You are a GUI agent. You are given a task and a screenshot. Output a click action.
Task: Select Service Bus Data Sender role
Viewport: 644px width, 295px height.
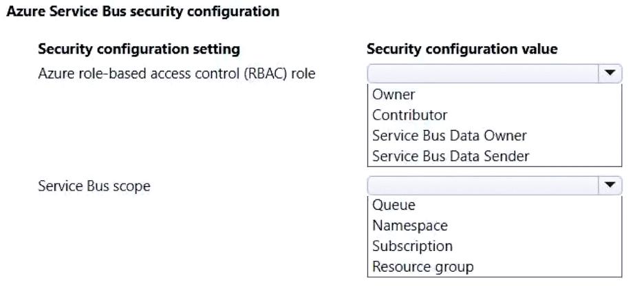point(451,156)
